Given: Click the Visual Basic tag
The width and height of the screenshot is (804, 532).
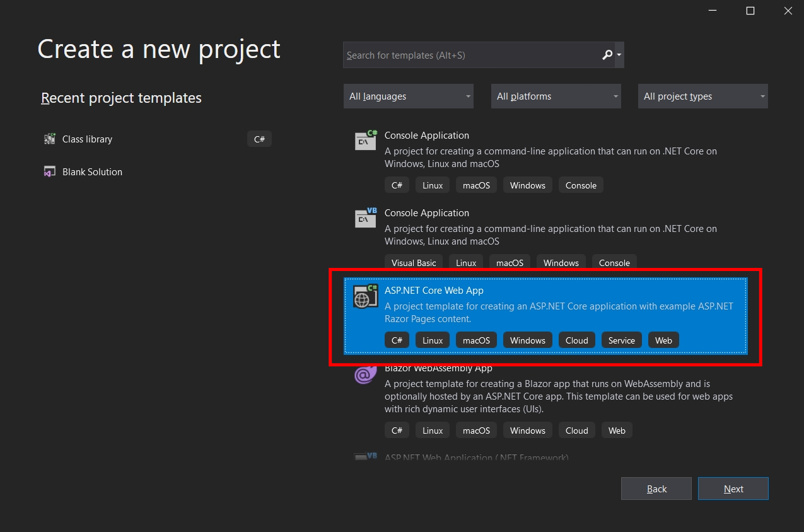Looking at the screenshot, I should [414, 263].
